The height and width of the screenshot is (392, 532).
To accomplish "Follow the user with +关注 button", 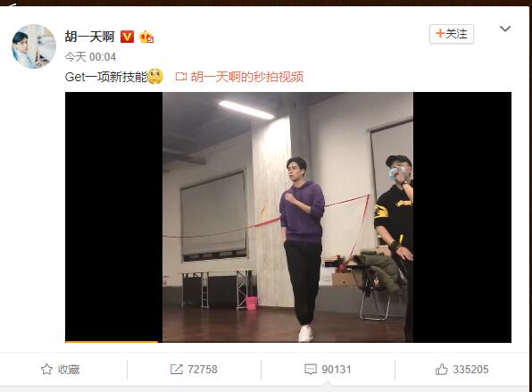I will (x=452, y=34).
